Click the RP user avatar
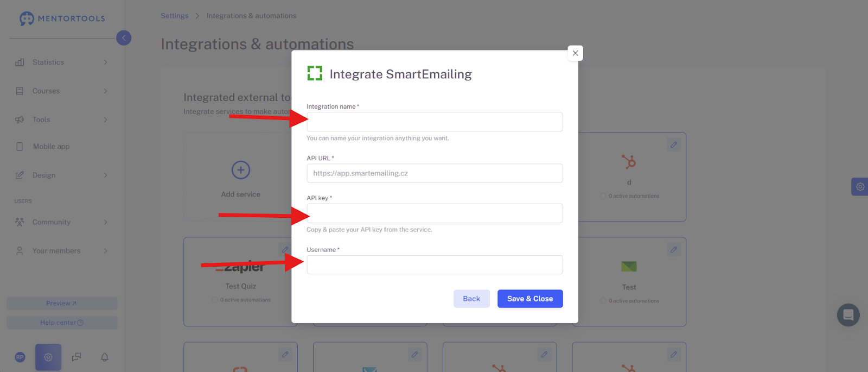The width and height of the screenshot is (868, 372). click(20, 357)
